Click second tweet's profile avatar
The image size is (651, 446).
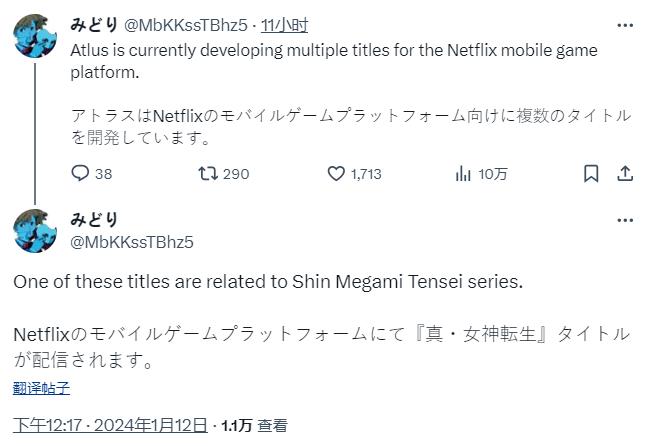click(35, 231)
